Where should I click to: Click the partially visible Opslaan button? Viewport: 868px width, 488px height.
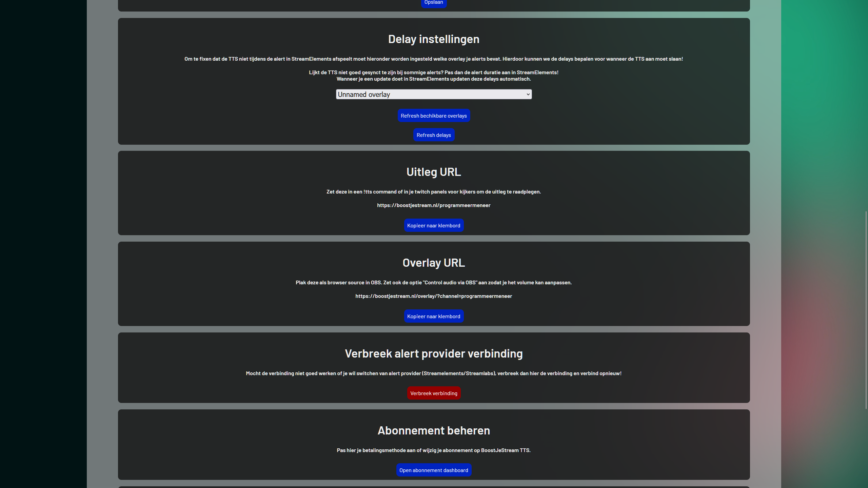(434, 3)
